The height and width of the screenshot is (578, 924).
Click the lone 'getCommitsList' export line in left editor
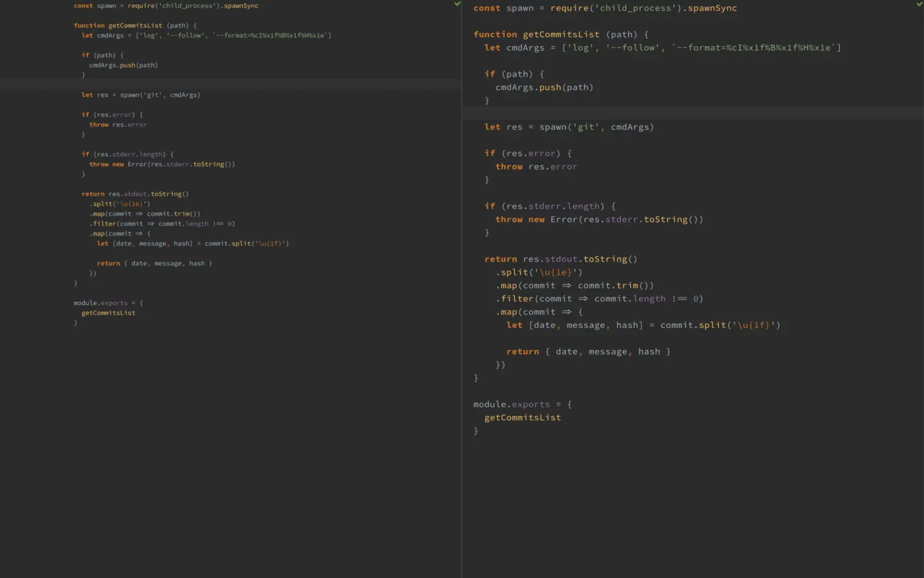(x=108, y=312)
